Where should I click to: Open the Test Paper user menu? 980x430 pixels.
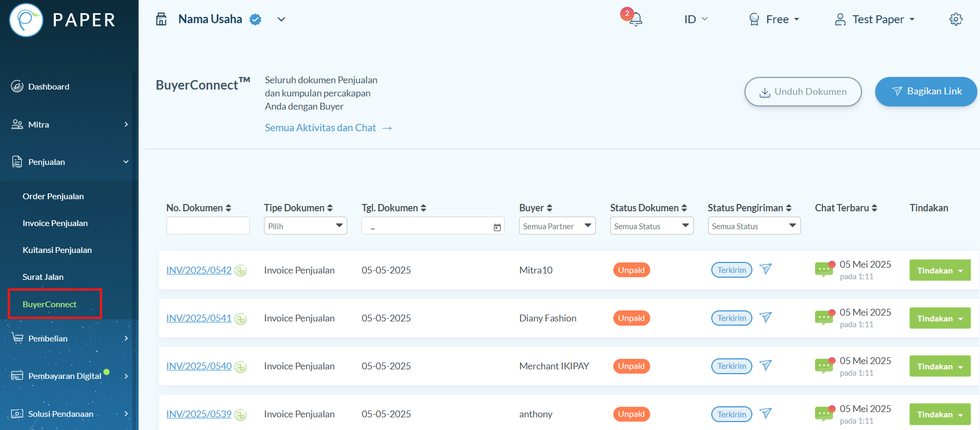(875, 19)
